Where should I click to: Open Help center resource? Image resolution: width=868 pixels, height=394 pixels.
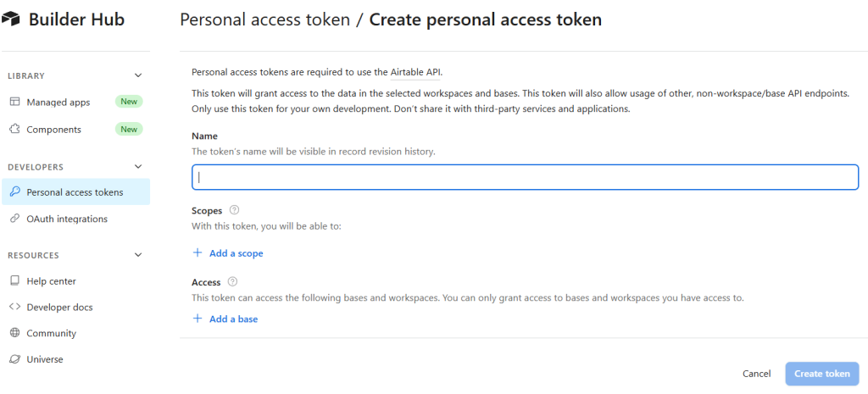click(75, 280)
